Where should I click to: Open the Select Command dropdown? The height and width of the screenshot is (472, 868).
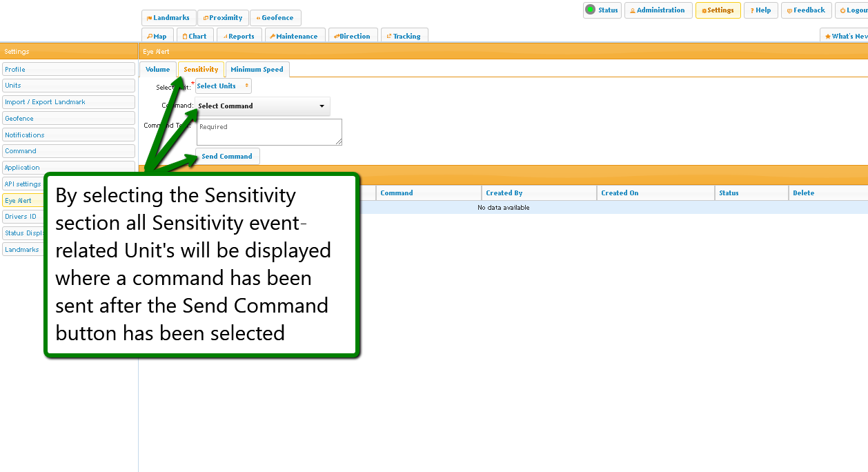(262, 106)
